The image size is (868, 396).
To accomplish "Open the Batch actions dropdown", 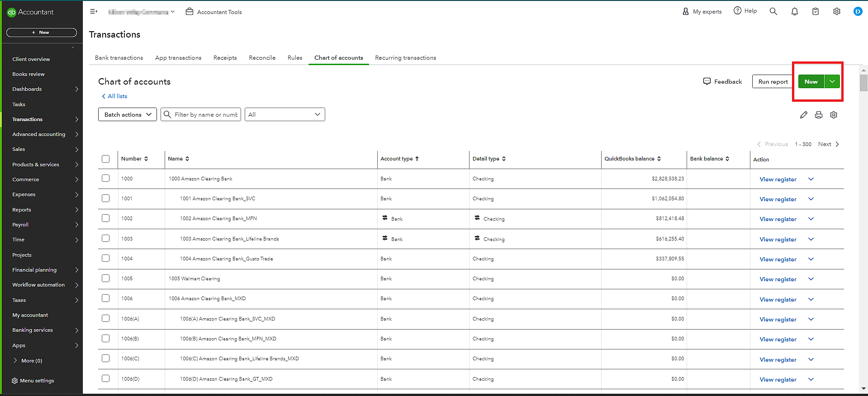I will (x=128, y=114).
